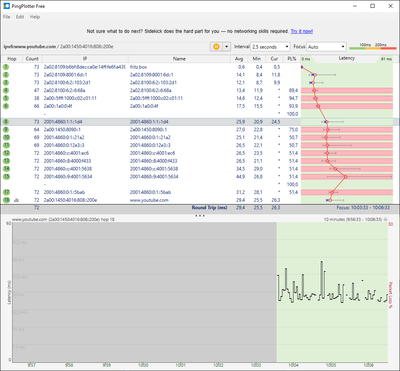Click the '94,7' packet loss value on hop 5
This screenshot has height=371, width=400.
pyautogui.click(x=294, y=98)
